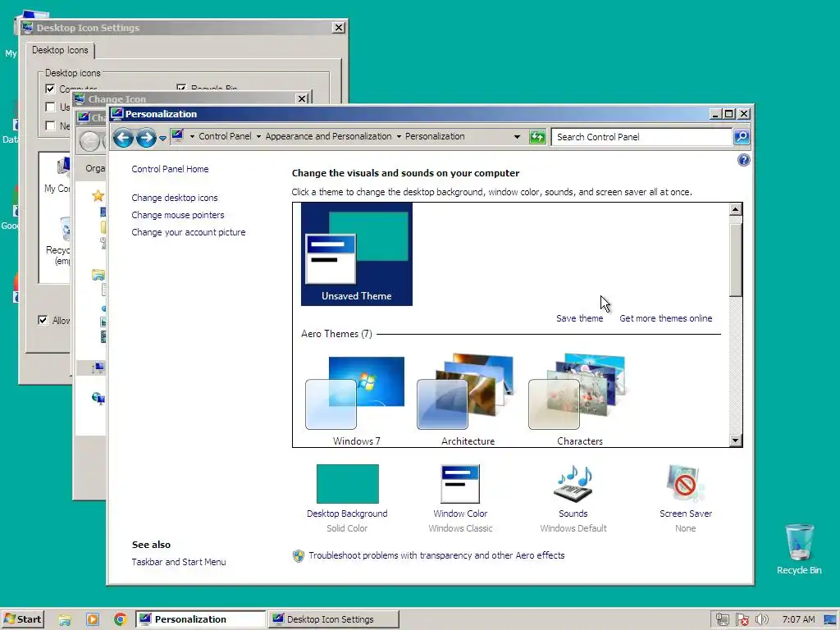Select the Architecture theme
840x630 pixels.
click(x=468, y=399)
